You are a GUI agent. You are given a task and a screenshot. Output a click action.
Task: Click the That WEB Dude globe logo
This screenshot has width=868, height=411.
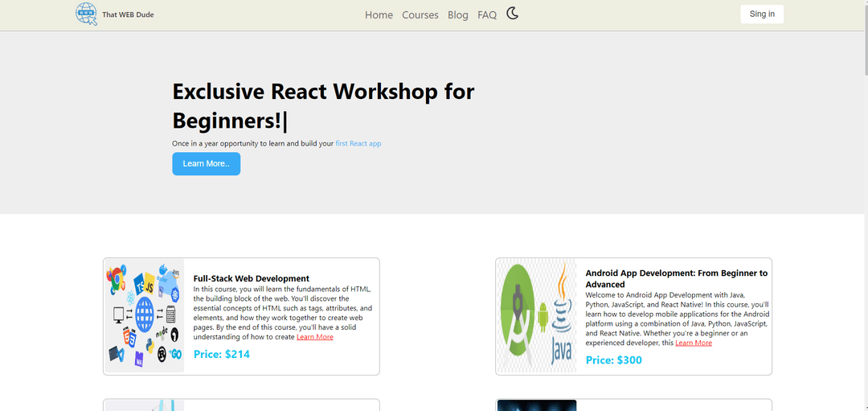click(x=86, y=14)
